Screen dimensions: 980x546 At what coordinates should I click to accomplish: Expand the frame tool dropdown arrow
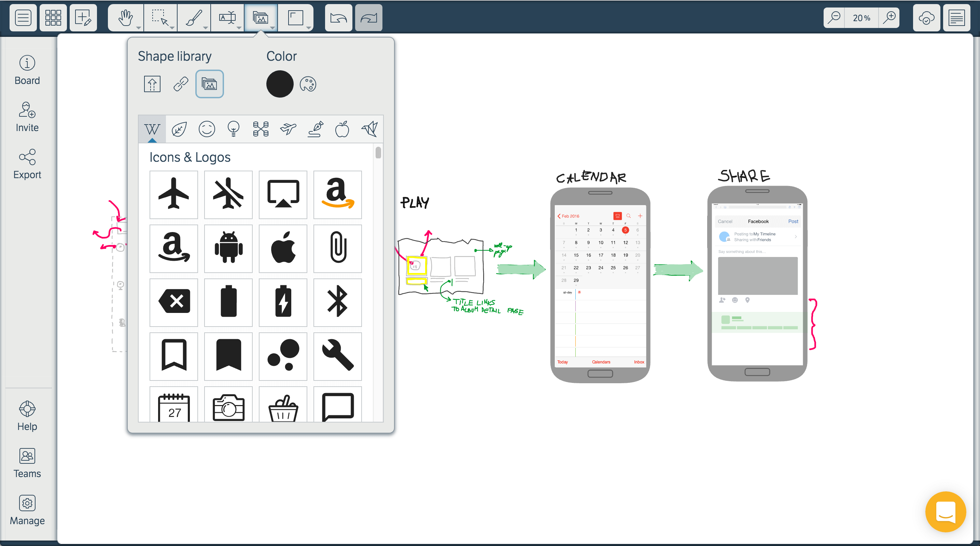point(308,28)
